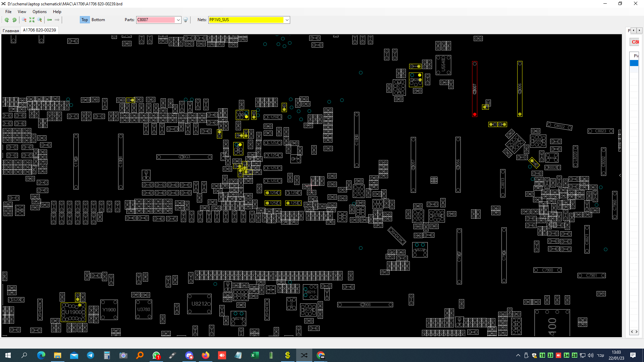Expand the Nets dropdown arrow
Image resolution: width=644 pixels, height=362 pixels.
point(287,20)
